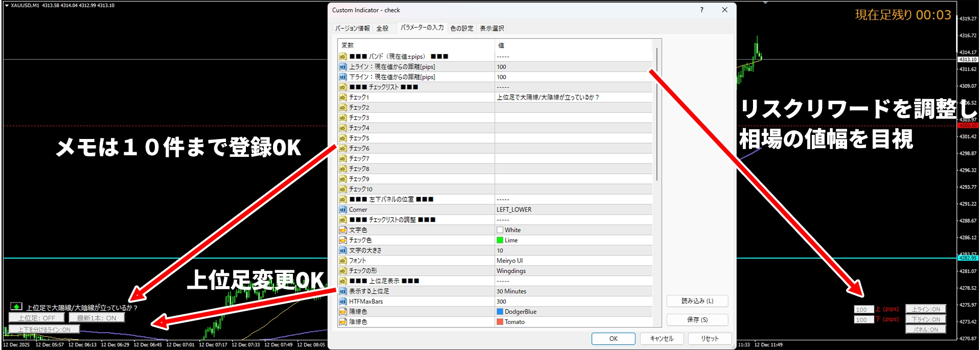Click the 上 (pips) input field on chart

click(x=863, y=309)
